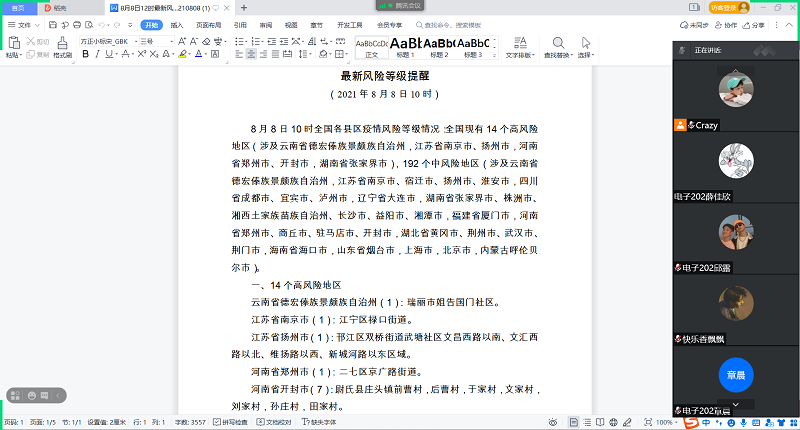
Task: Apply the Heading 1 (标题 1) style
Action: 407,47
